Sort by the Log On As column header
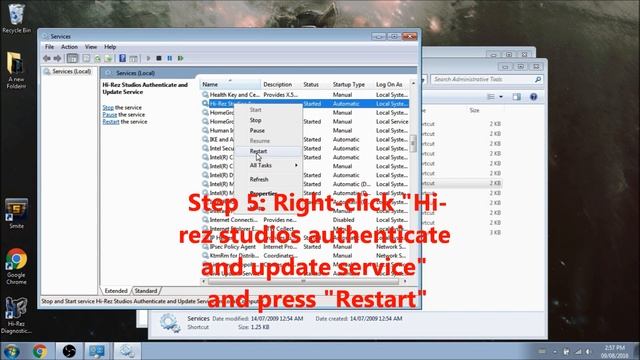Screen dimensions: 640x360 391,84
